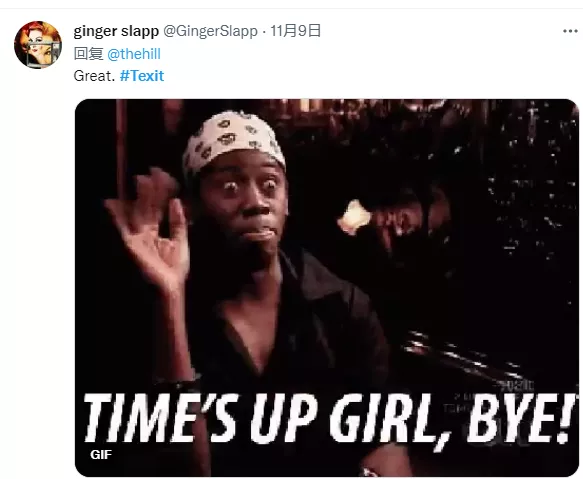This screenshot has height=479, width=583.
Task: Click ginger slapp's profile avatar
Action: click(38, 45)
